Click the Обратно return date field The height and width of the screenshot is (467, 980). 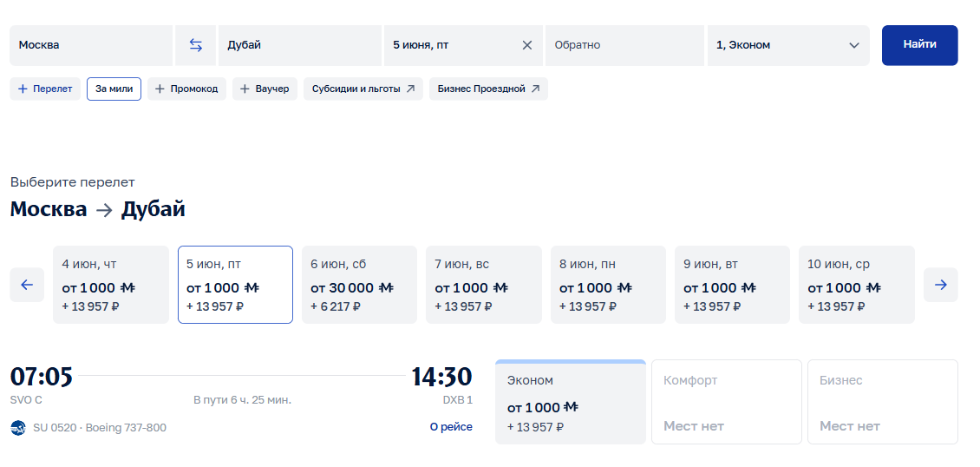point(624,45)
